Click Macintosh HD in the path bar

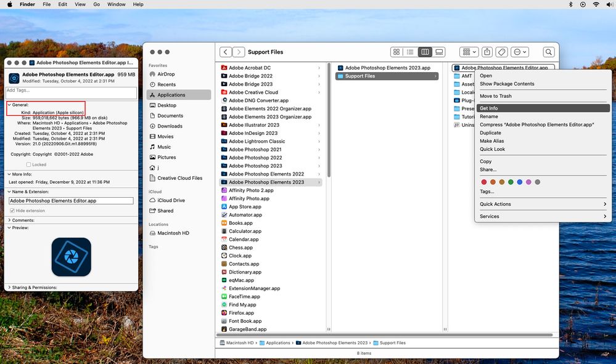click(237, 343)
